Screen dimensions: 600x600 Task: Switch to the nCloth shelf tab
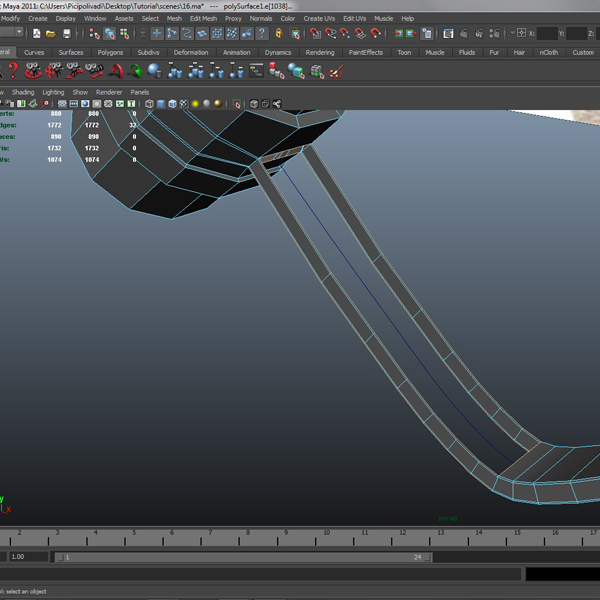click(549, 52)
